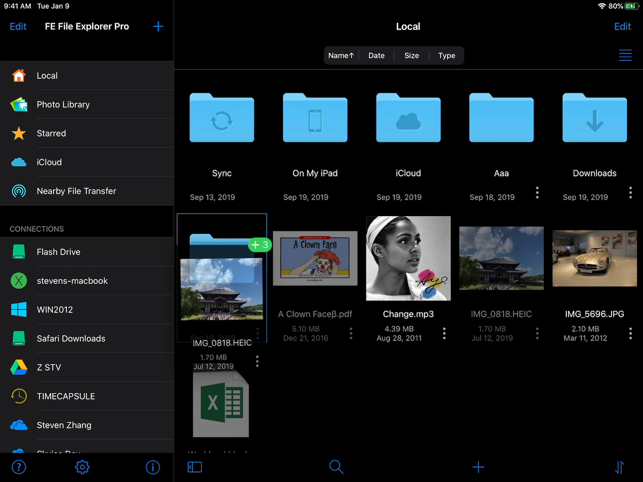Open more options for A Clown Face pdf
643x482 pixels.
pos(351,333)
